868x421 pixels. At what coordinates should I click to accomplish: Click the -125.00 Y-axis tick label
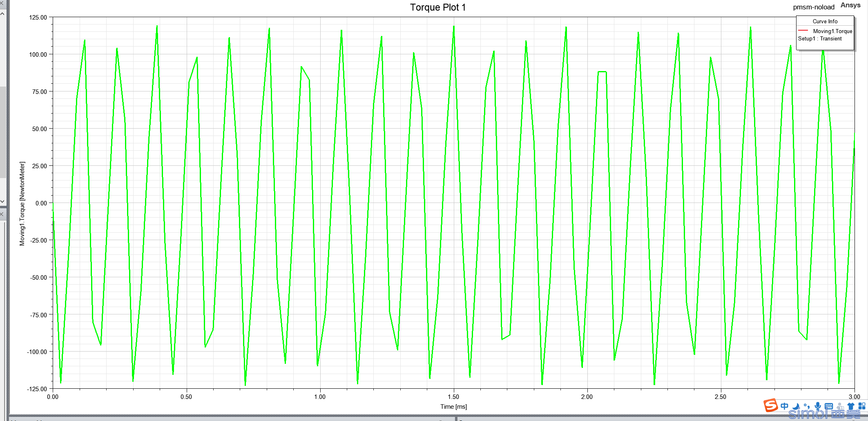(37, 389)
